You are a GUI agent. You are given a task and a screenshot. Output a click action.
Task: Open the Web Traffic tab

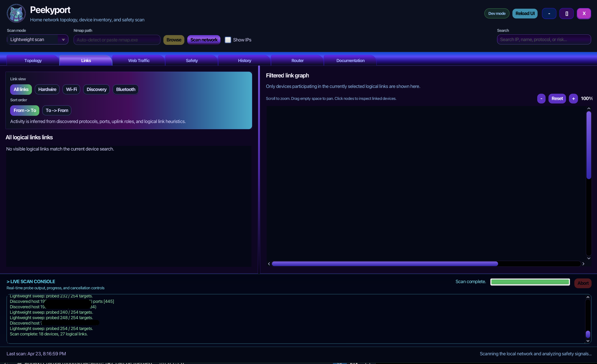(139, 60)
